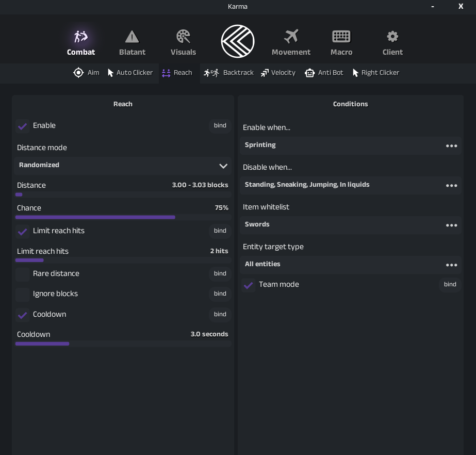Viewport: 476px width, 455px height.
Task: Click the Reach arrows icon
Action: 166,73
